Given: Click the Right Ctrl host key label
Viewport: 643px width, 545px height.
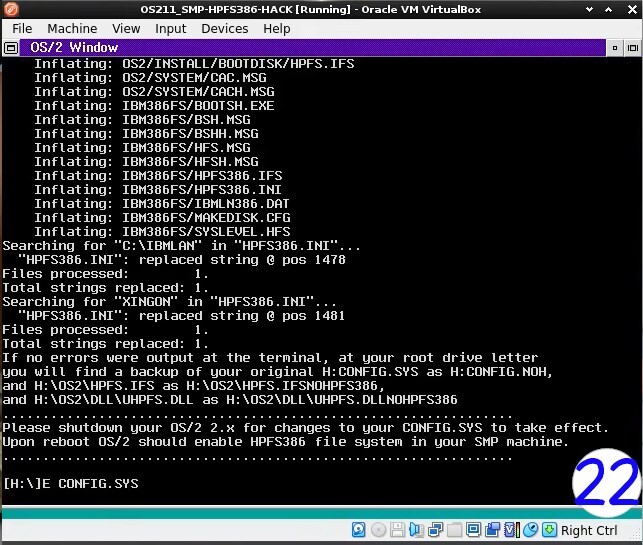Looking at the screenshot, I should 589,530.
